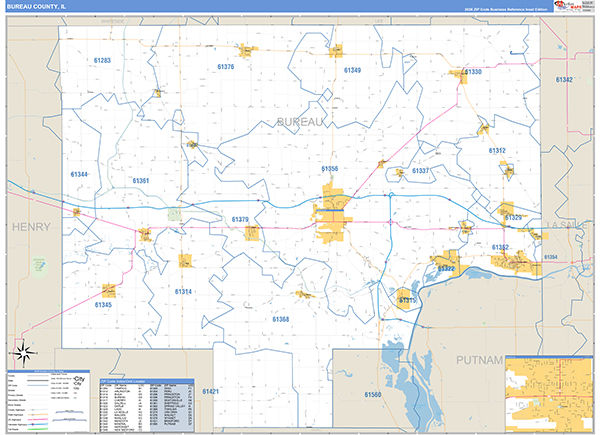
Task: Select ZIP code label 61361
Action: 141,181
